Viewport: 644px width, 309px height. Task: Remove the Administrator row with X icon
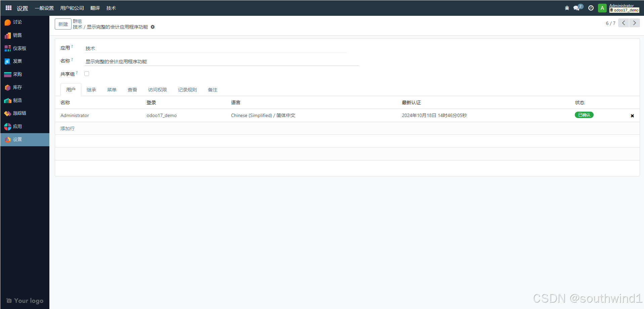pos(632,116)
